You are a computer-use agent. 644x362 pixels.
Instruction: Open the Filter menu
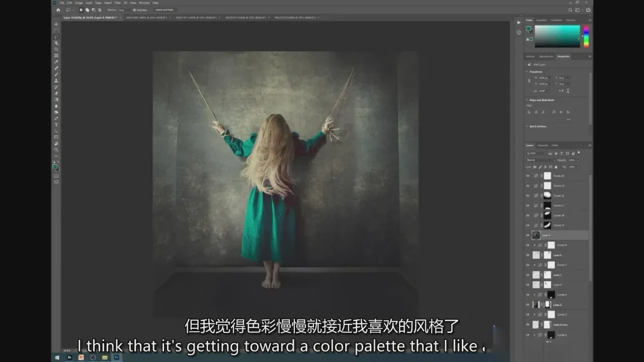click(117, 3)
